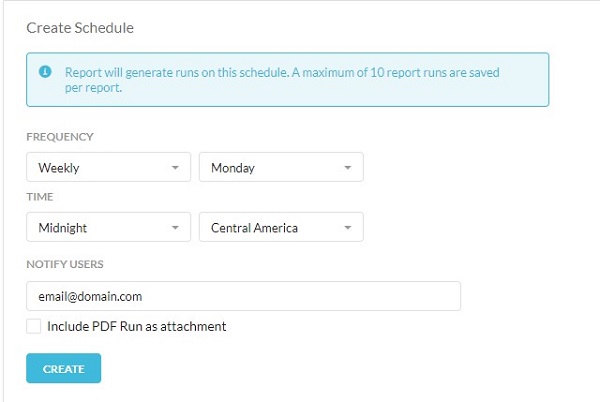Click the Include PDF Run as attachment label
This screenshot has height=402, width=600.
(137, 326)
